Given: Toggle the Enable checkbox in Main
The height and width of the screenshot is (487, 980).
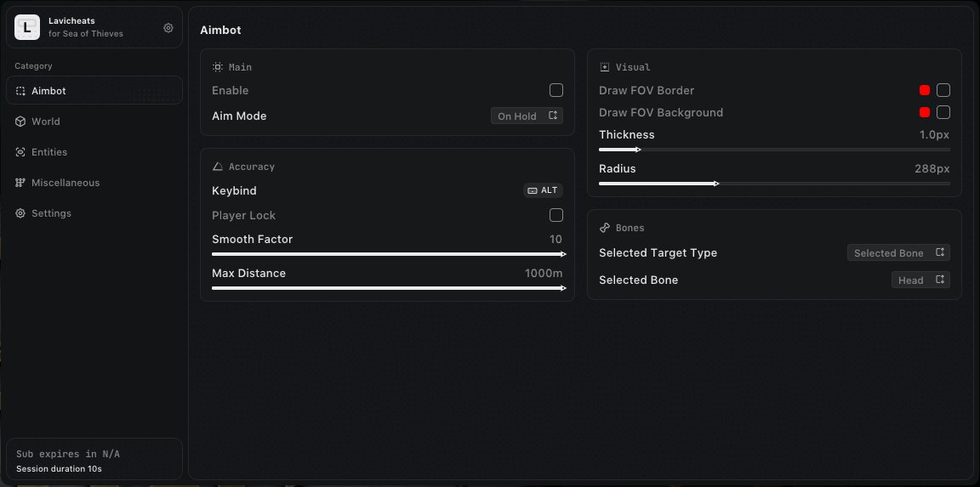Looking at the screenshot, I should (556, 90).
